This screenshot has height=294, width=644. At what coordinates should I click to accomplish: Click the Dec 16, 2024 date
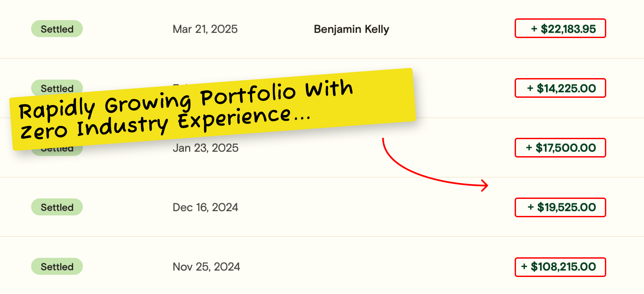pos(205,207)
